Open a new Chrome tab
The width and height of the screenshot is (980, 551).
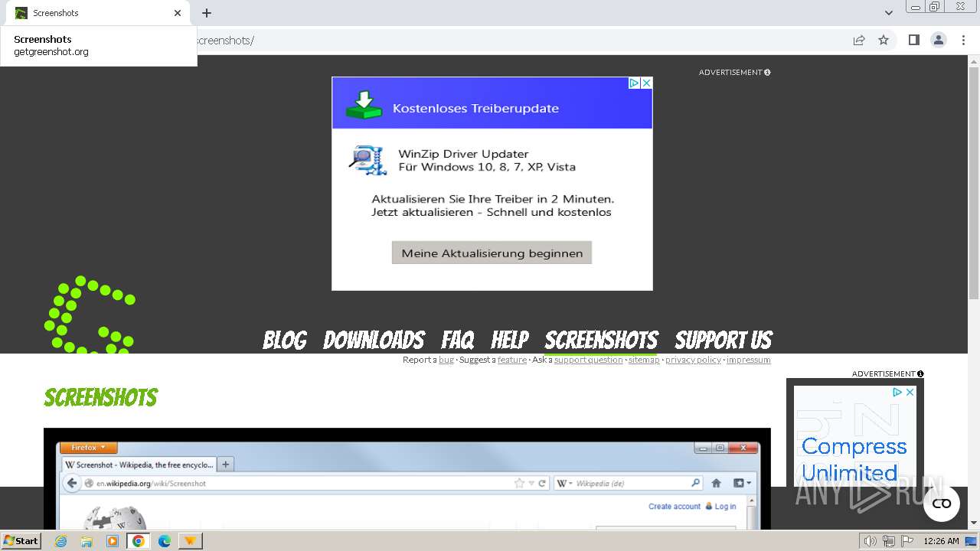(x=207, y=13)
